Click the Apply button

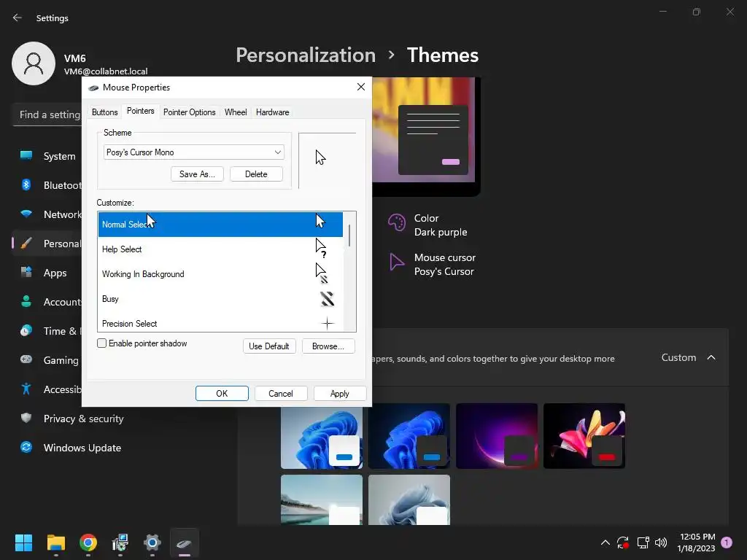tap(340, 393)
